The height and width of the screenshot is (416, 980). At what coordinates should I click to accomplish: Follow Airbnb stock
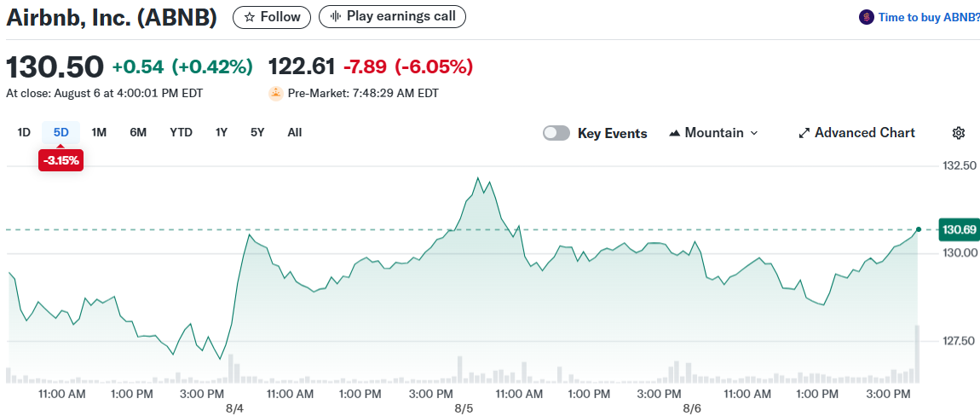click(x=272, y=17)
